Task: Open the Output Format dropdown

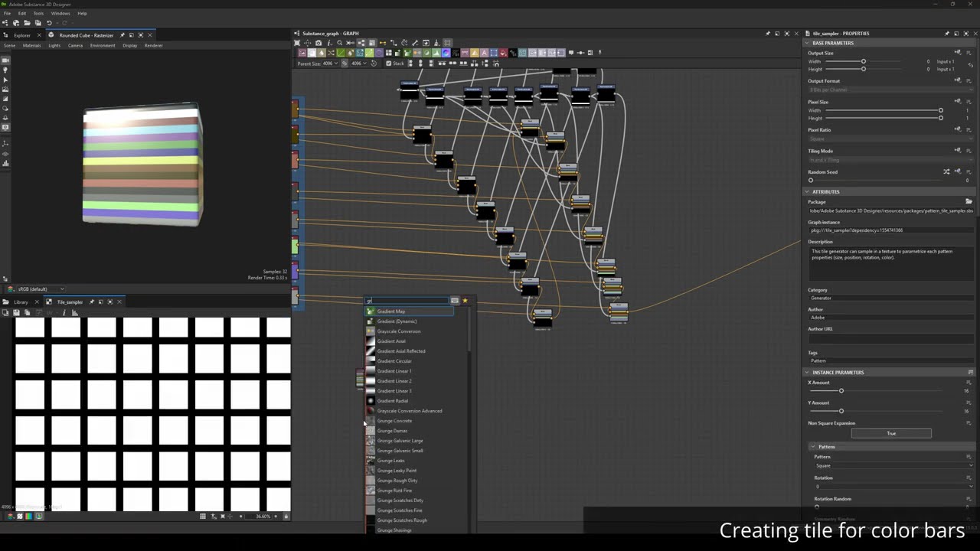Action: click(x=890, y=90)
